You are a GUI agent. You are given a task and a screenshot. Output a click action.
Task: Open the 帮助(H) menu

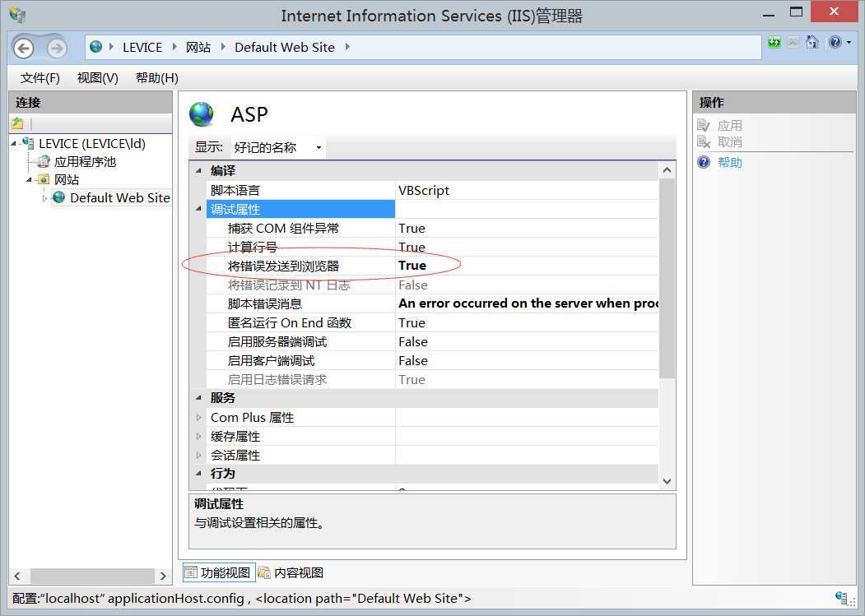(x=157, y=78)
